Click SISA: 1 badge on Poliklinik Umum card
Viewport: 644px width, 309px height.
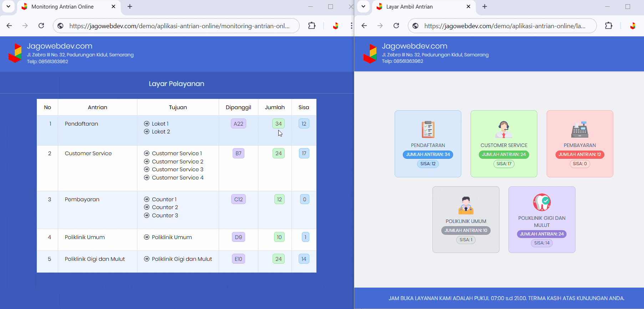[466, 240]
